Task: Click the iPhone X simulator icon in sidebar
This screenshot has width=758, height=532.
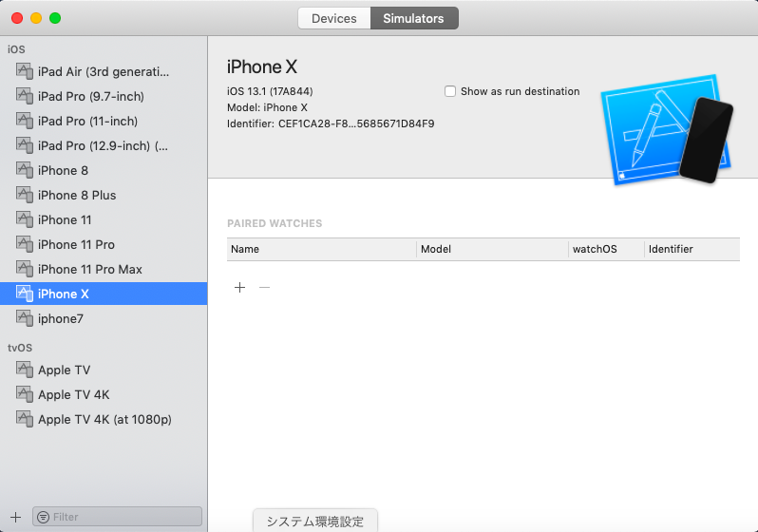Action: tap(24, 294)
